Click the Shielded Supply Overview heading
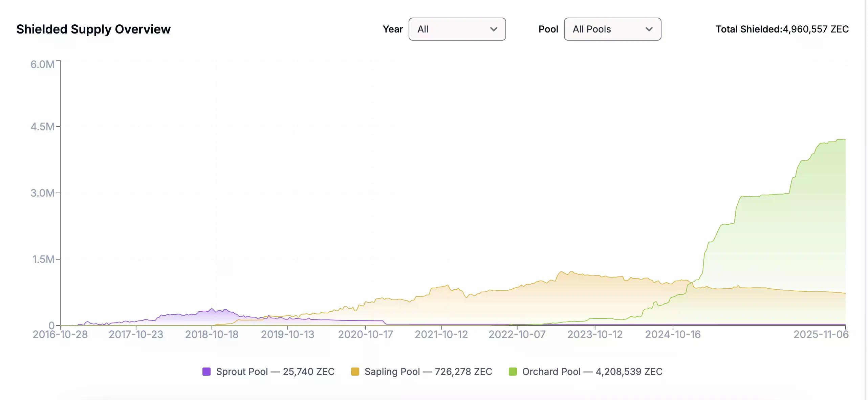 pyautogui.click(x=93, y=29)
